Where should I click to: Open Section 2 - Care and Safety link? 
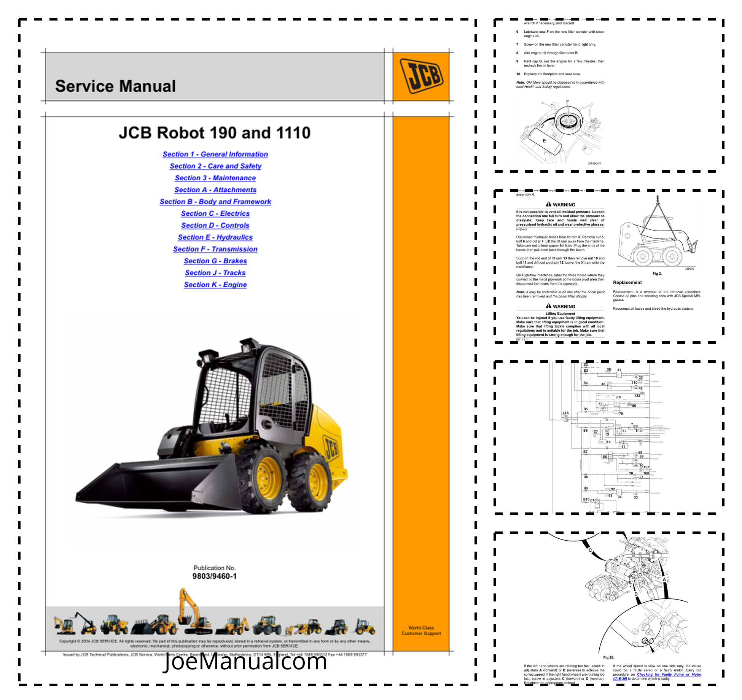pos(215,166)
